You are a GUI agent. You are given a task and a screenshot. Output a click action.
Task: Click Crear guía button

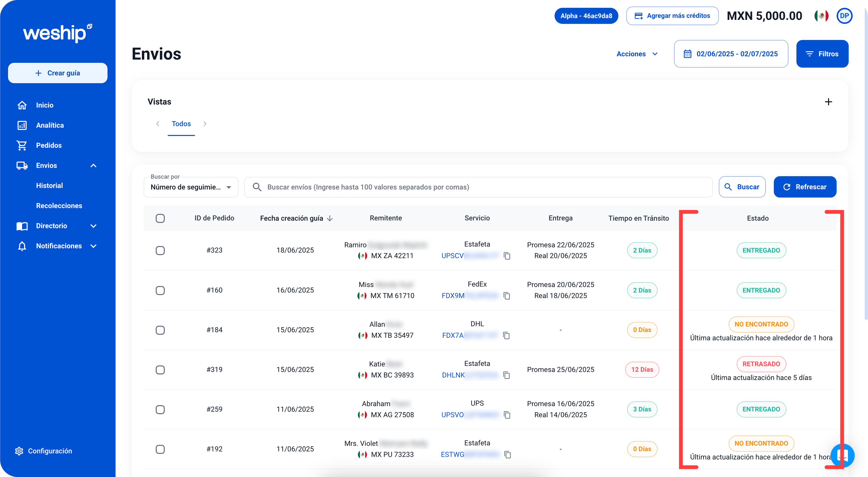coord(58,73)
